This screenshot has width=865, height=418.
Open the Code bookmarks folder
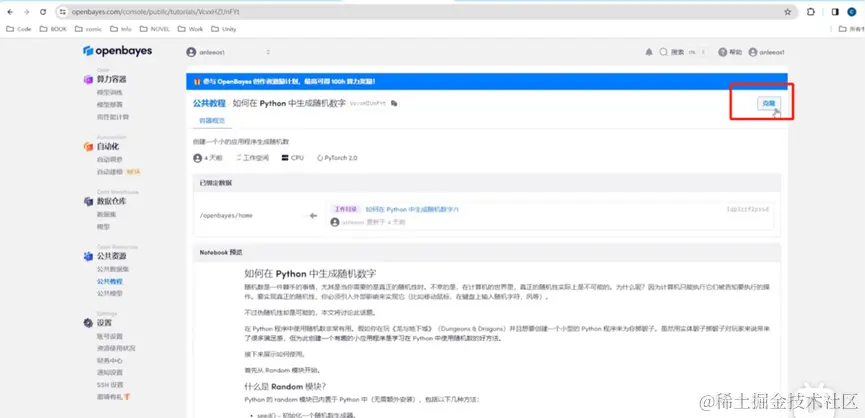[x=19, y=29]
